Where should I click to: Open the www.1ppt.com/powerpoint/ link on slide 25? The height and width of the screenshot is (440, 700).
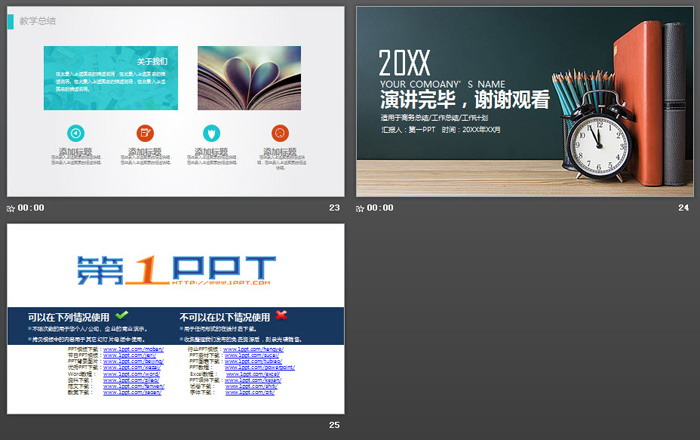[x=260, y=368]
